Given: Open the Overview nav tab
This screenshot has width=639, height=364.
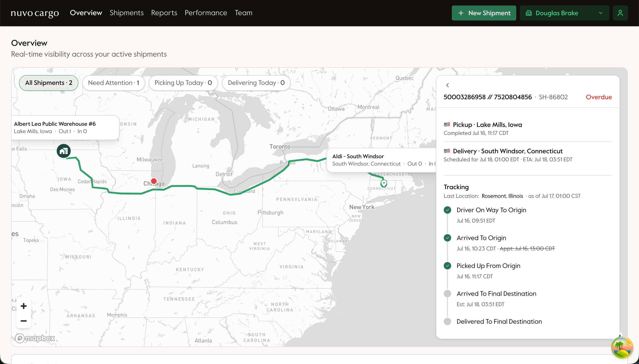Looking at the screenshot, I should click(x=86, y=13).
